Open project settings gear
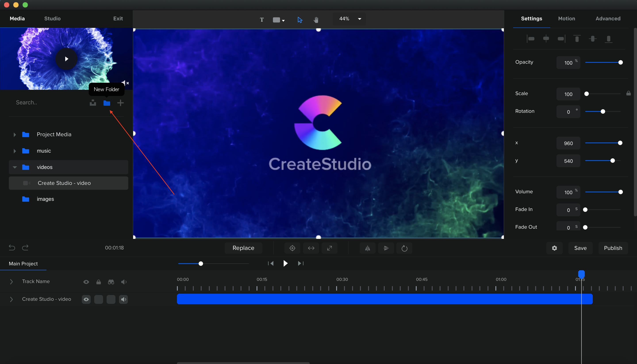Viewport: 637px width, 364px height. tap(554, 248)
